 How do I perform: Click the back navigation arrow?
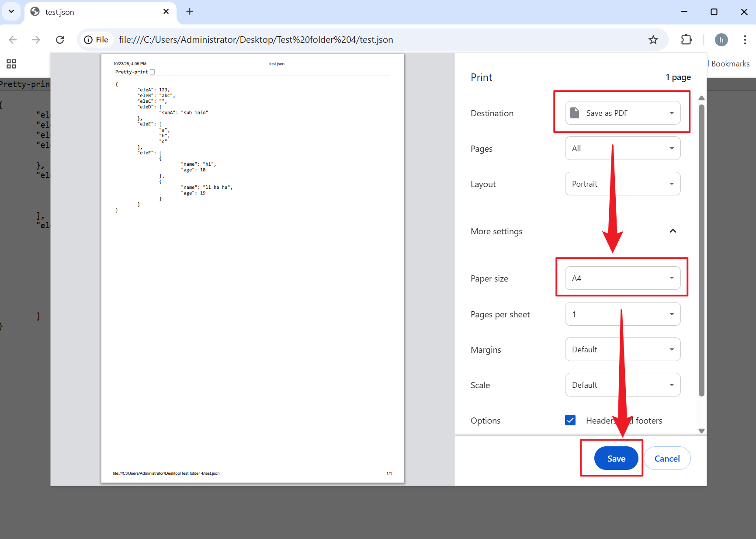pyautogui.click(x=13, y=40)
